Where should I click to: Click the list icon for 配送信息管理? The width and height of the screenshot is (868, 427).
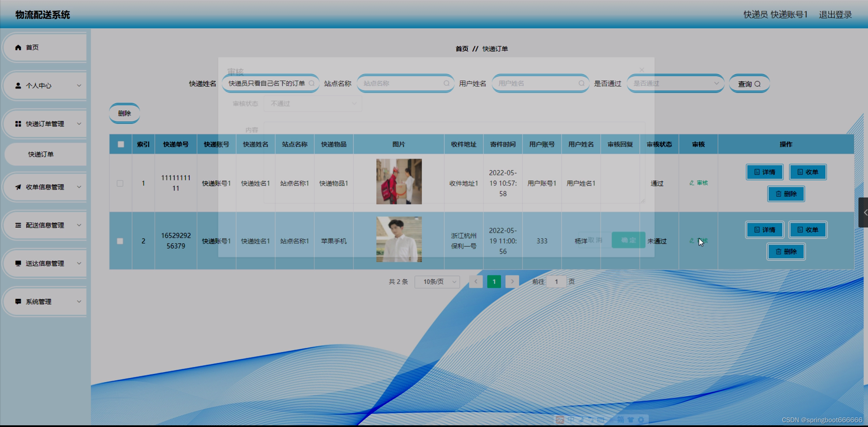click(x=18, y=225)
